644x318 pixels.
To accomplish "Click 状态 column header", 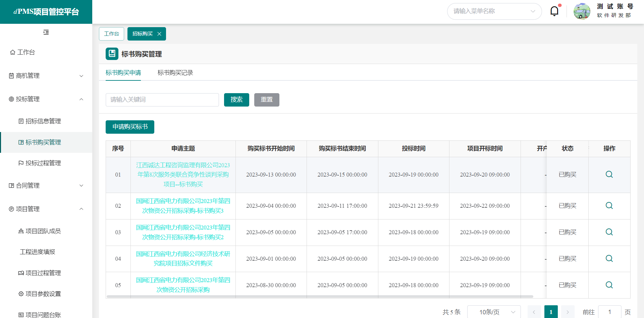I will tap(568, 148).
